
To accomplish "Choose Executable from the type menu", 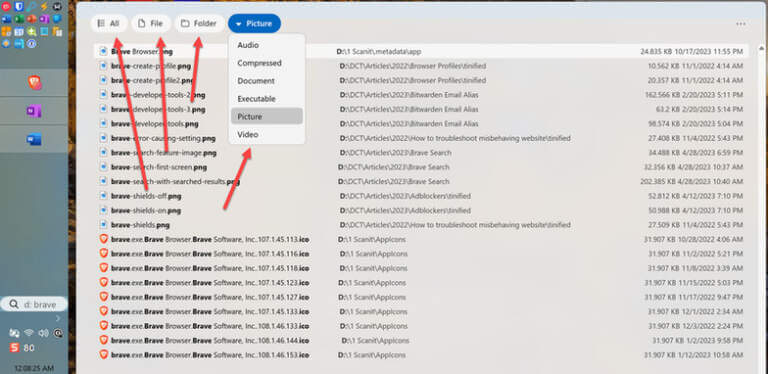I will click(267, 98).
